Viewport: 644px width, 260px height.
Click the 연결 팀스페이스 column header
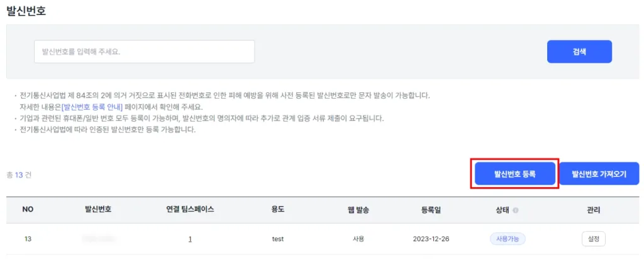(x=189, y=210)
